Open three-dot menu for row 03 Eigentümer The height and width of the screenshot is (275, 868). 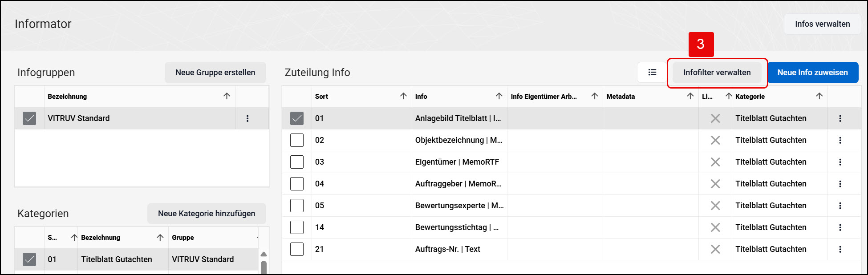pos(840,162)
